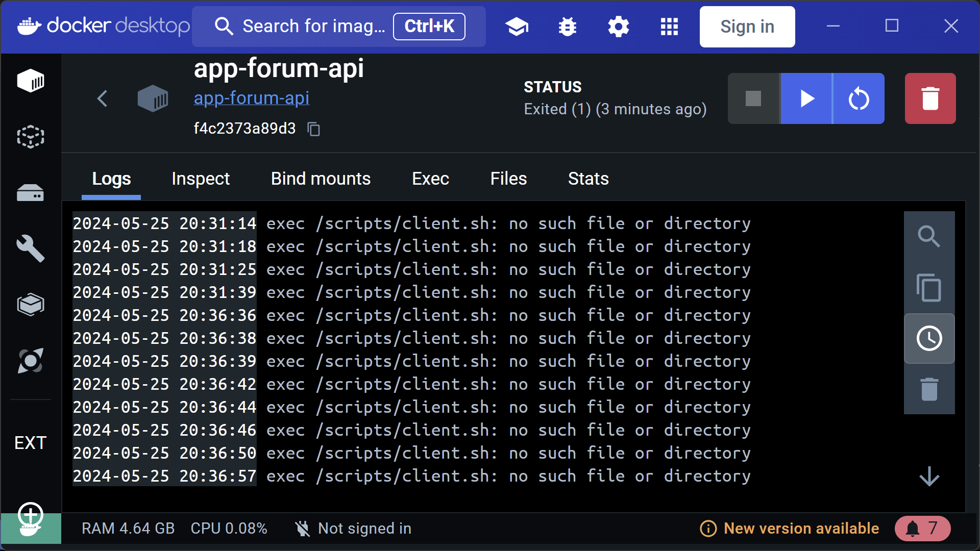Click the search for images field
The image size is (980, 551).
pos(339,27)
